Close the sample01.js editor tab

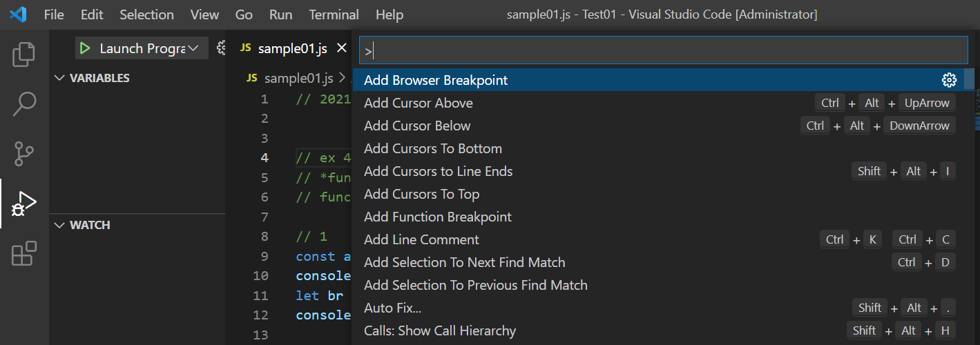[341, 48]
